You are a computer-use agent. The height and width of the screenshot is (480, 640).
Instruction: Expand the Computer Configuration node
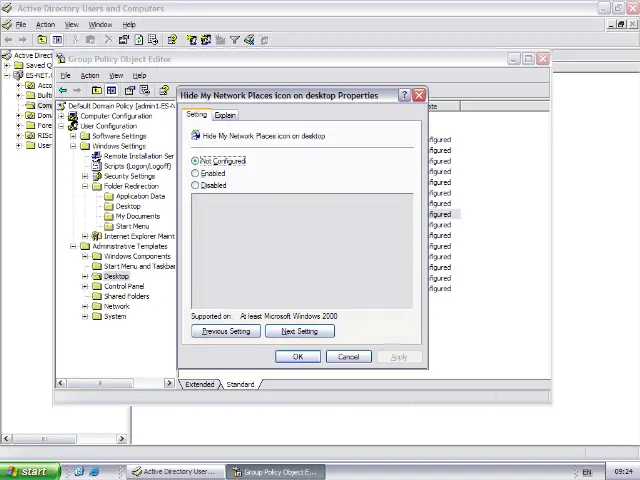click(x=61, y=116)
